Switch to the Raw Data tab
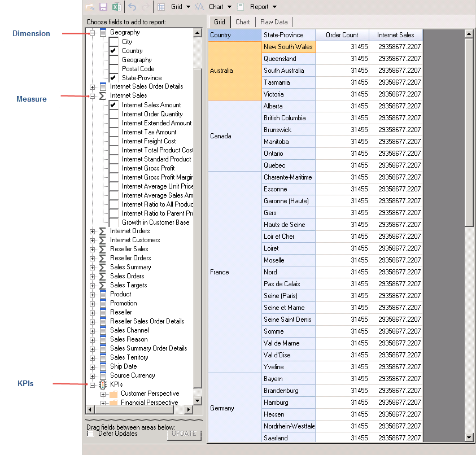This screenshot has width=476, height=455. click(x=274, y=22)
